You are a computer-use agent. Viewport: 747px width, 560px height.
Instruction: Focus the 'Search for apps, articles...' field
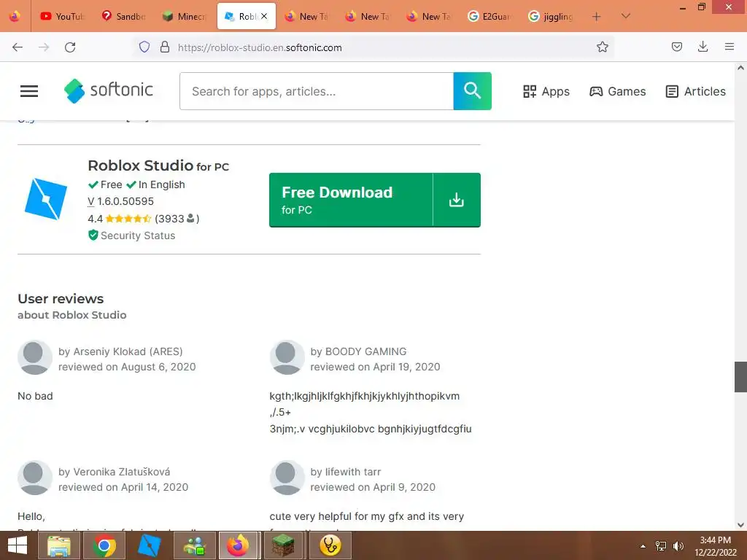click(317, 91)
